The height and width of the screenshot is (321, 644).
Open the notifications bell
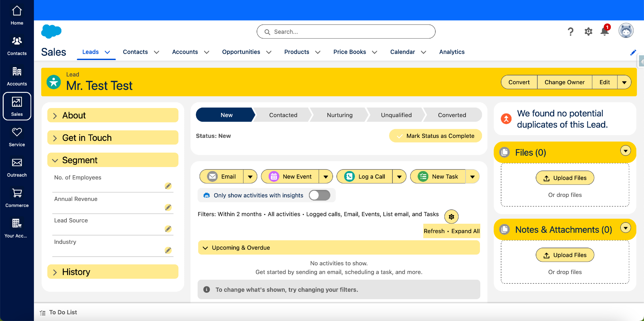pos(605,32)
